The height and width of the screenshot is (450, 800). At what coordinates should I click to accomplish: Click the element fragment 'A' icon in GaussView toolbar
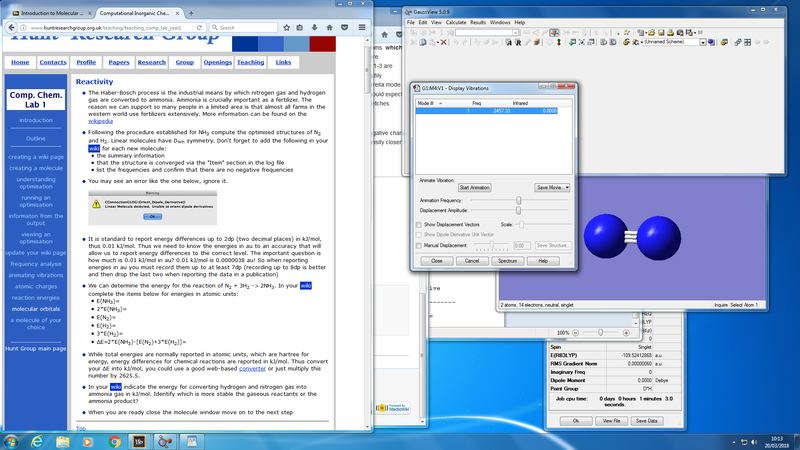pos(509,42)
